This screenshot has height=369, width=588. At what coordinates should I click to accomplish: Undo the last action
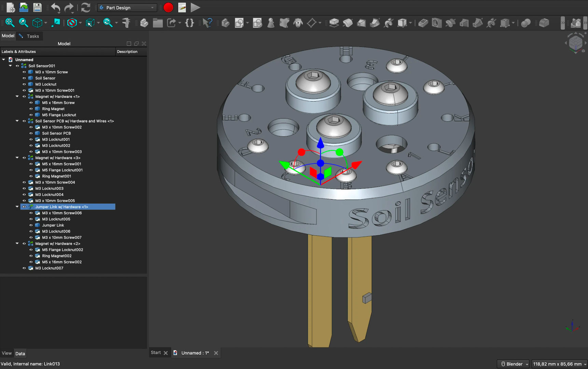click(55, 7)
